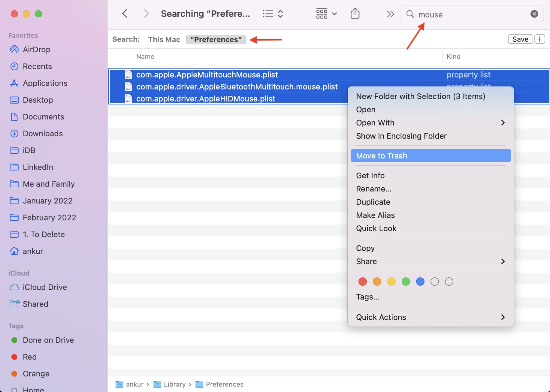The image size is (550, 392).
Task: Choose Copy from context menu
Action: click(431, 248)
